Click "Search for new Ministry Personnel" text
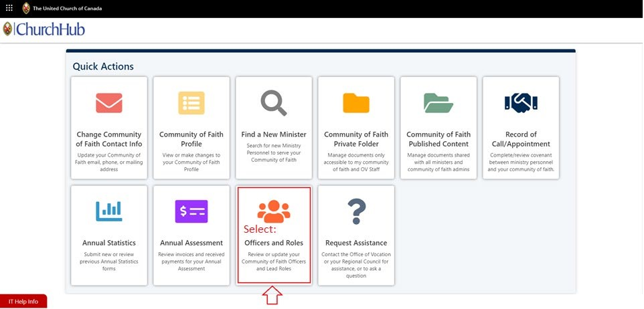644x309 pixels. point(274,152)
